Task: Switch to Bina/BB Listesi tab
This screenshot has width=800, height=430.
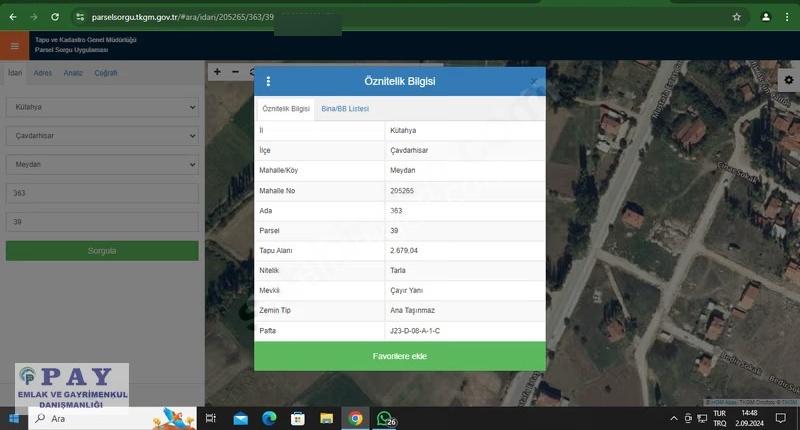Action: (x=345, y=109)
